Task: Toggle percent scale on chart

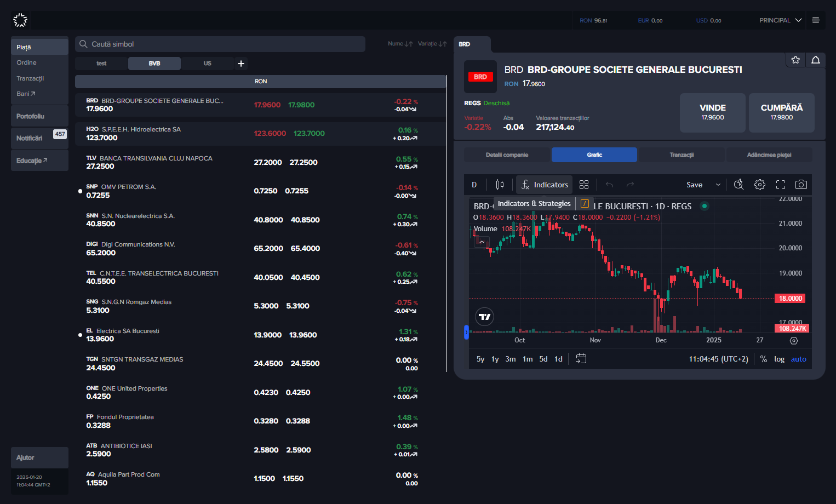Action: click(x=764, y=359)
